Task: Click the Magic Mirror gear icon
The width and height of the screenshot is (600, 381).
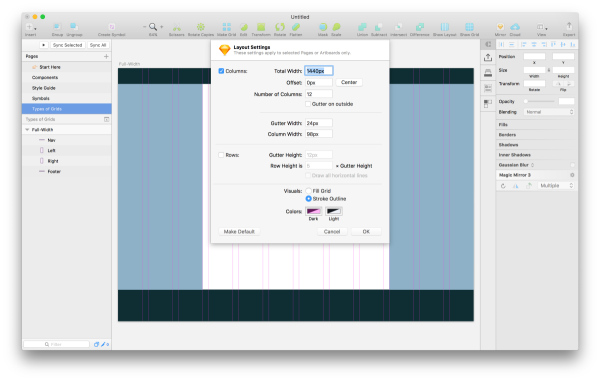Action: click(x=572, y=175)
